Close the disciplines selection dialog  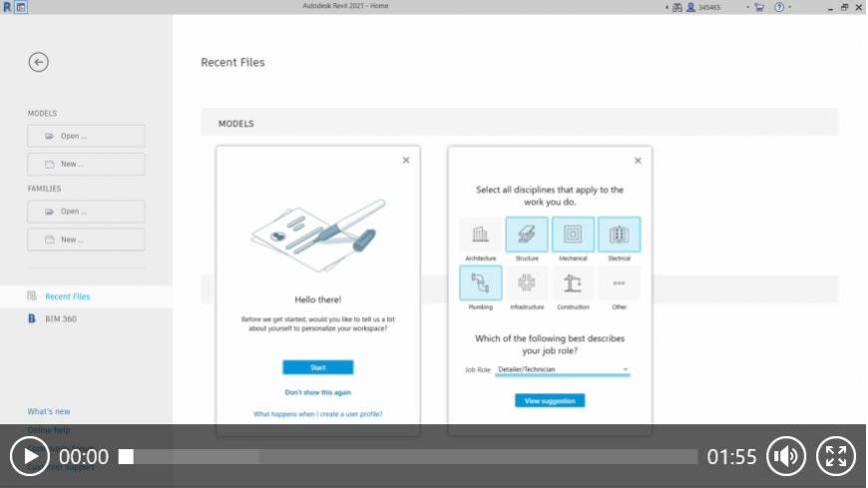click(638, 161)
